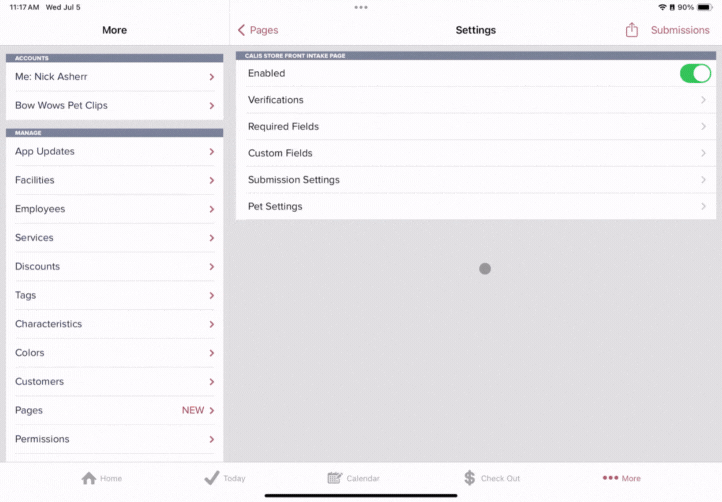The height and width of the screenshot is (502, 722).
Task: Open Check Out dollar sign icon
Action: point(469,478)
